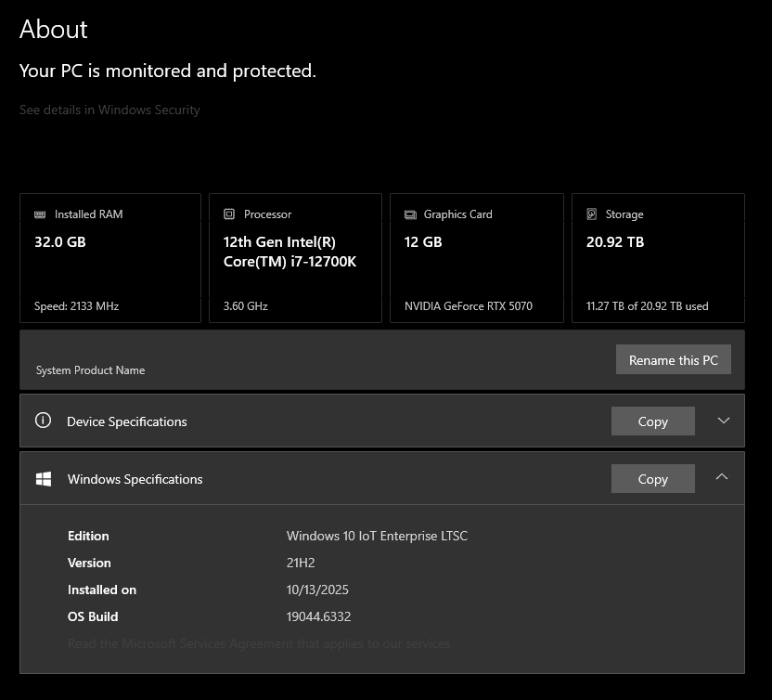Select the 10/13/2025 install date
772x700 pixels.
317,590
